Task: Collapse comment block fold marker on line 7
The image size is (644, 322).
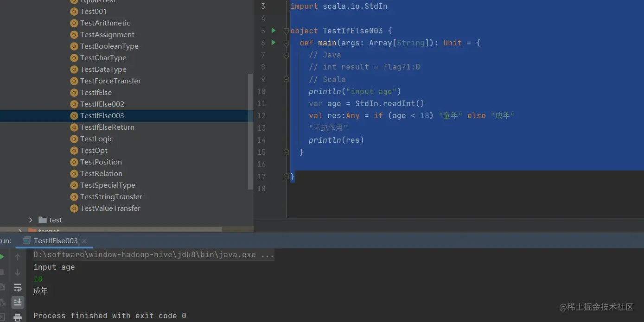Action: click(x=286, y=55)
